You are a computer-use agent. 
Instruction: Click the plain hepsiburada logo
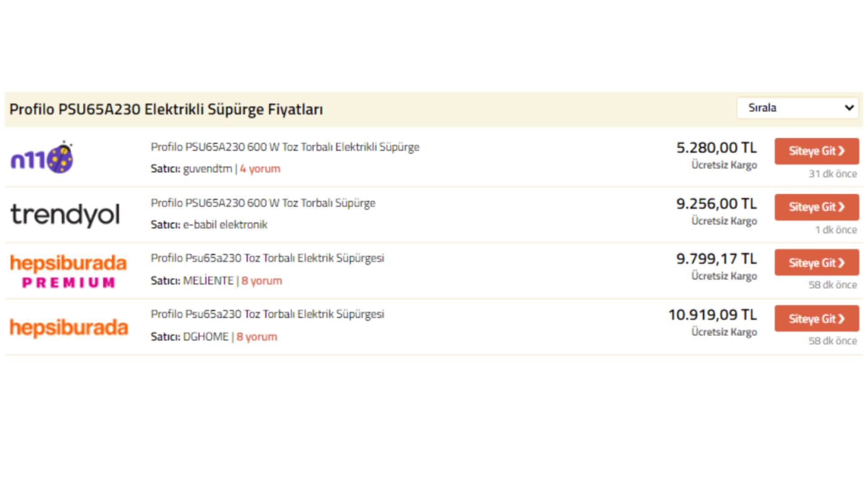(69, 327)
